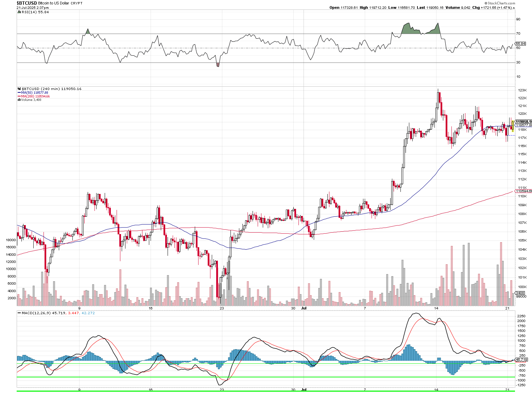This screenshot has height=393, width=532.
Task: Click the tallest green-shaded RSI overbought area
Action: coord(407,29)
